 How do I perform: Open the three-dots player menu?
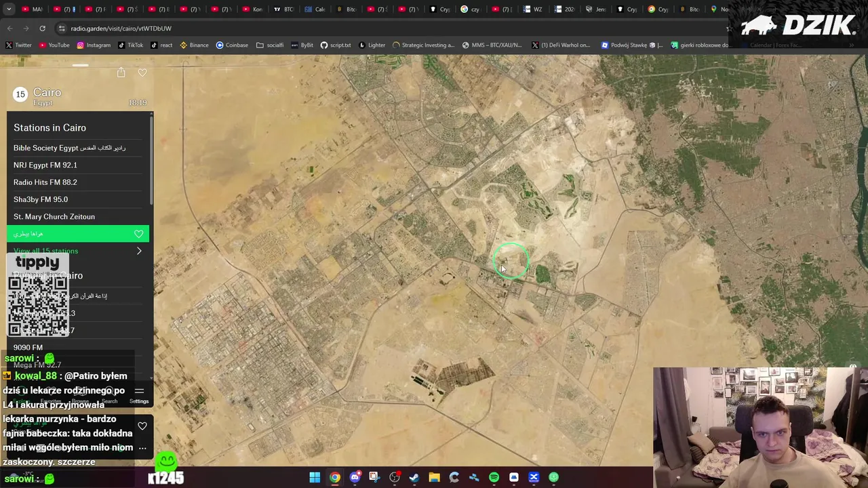(x=142, y=448)
